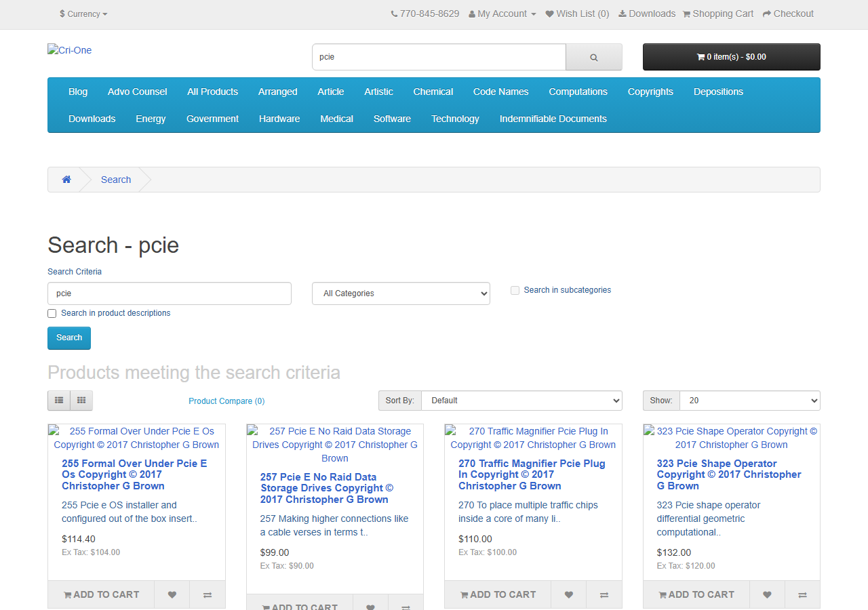Open the Energy category
Viewport: 868px width, 610px height.
click(151, 119)
